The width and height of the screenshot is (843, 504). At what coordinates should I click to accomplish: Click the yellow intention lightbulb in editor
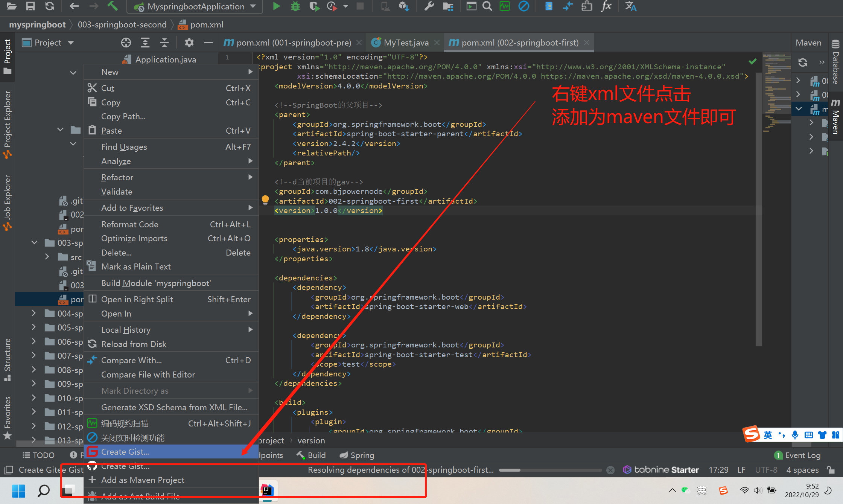click(265, 199)
